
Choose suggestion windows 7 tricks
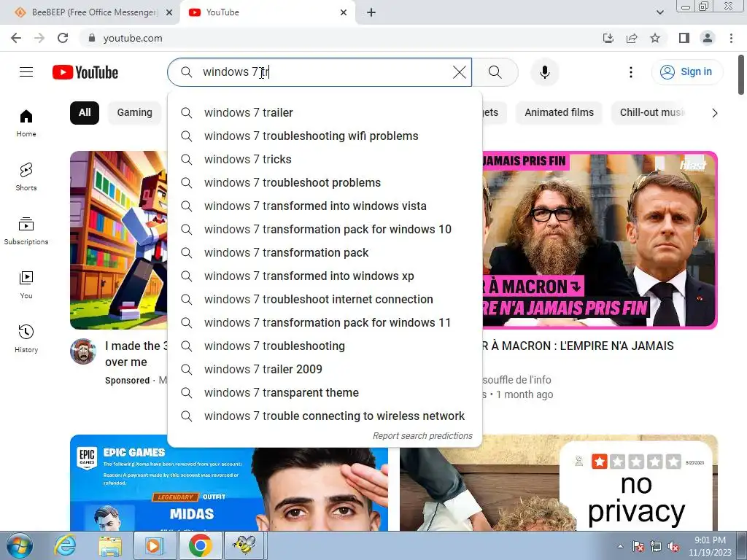(x=325, y=160)
